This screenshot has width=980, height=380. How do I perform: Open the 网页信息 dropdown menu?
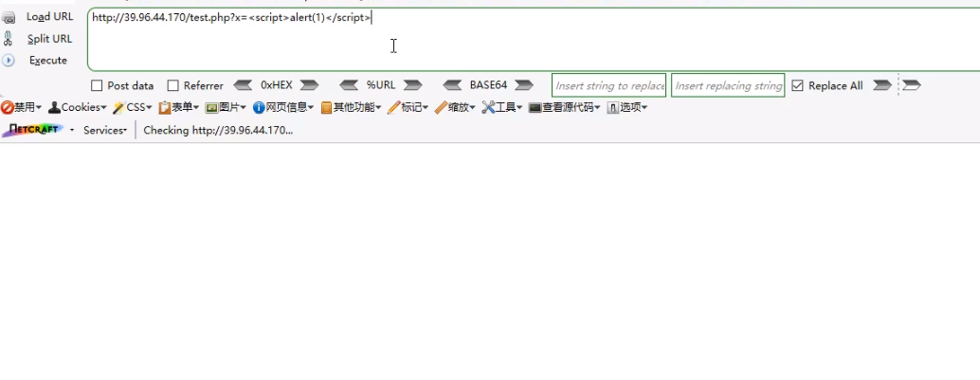click(x=283, y=107)
